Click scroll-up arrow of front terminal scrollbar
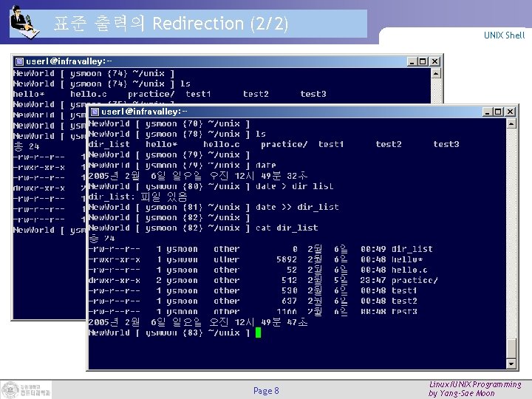This screenshot has width=532, height=399. 511,123
